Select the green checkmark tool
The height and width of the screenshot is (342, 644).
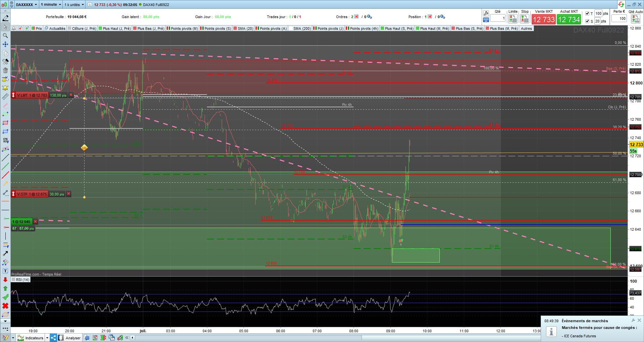[x=5, y=297]
